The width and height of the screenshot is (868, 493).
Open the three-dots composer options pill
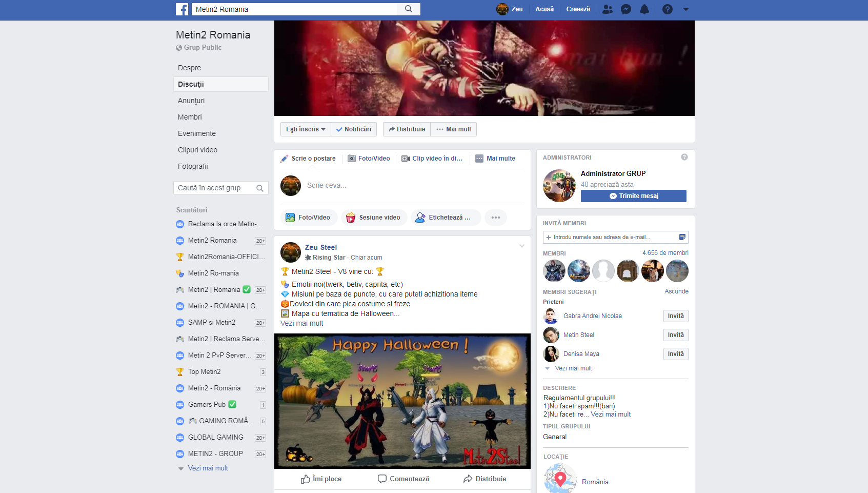click(x=496, y=218)
